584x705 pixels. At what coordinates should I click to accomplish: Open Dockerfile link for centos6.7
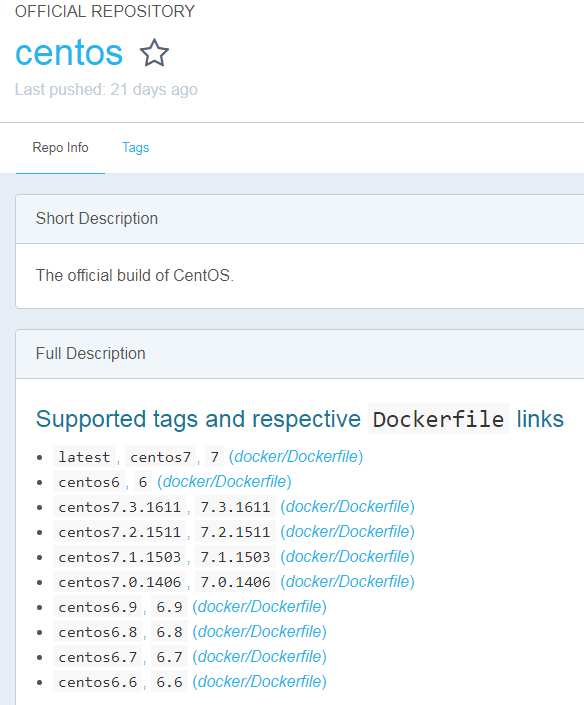[x=259, y=657]
